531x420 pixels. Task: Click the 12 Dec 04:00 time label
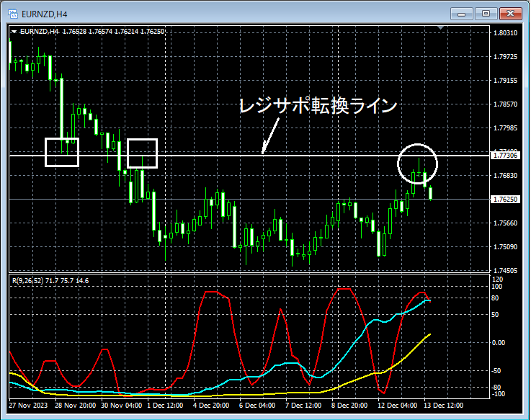397,406
